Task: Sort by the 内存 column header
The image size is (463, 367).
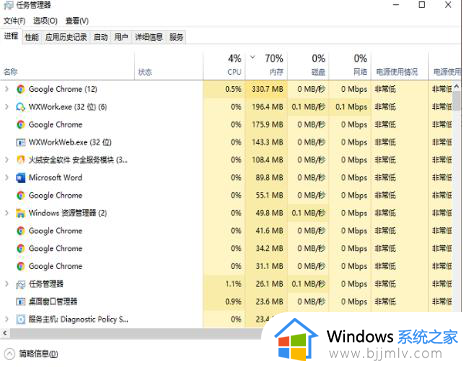Action: [266, 66]
